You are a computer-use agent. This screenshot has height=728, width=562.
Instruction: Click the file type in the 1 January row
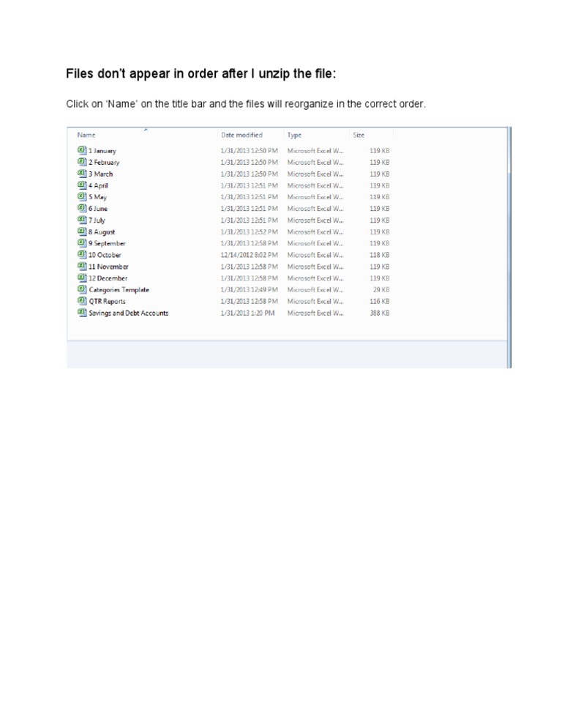point(315,151)
